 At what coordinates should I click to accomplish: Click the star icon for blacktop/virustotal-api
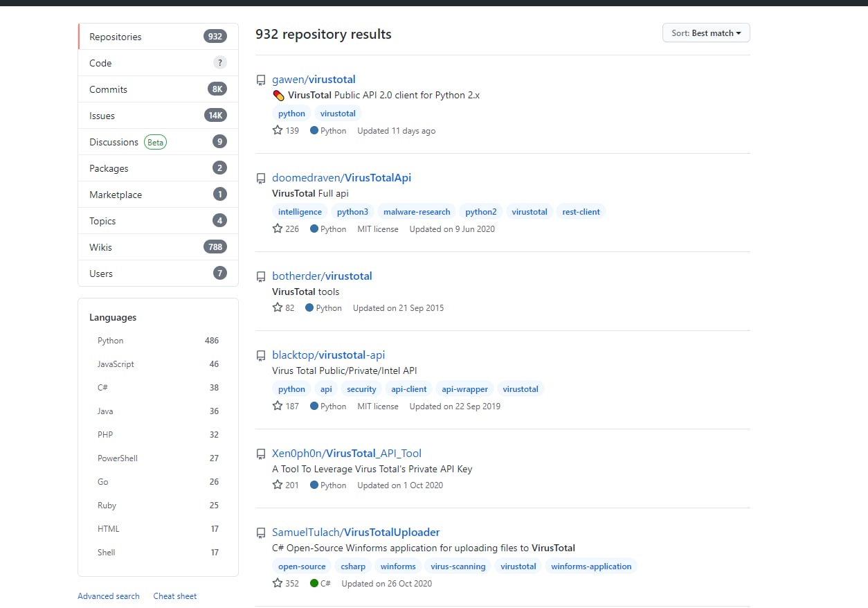click(x=278, y=406)
